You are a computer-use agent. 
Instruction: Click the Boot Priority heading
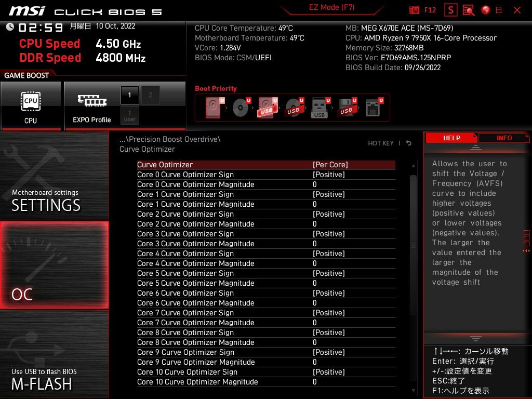coord(216,88)
